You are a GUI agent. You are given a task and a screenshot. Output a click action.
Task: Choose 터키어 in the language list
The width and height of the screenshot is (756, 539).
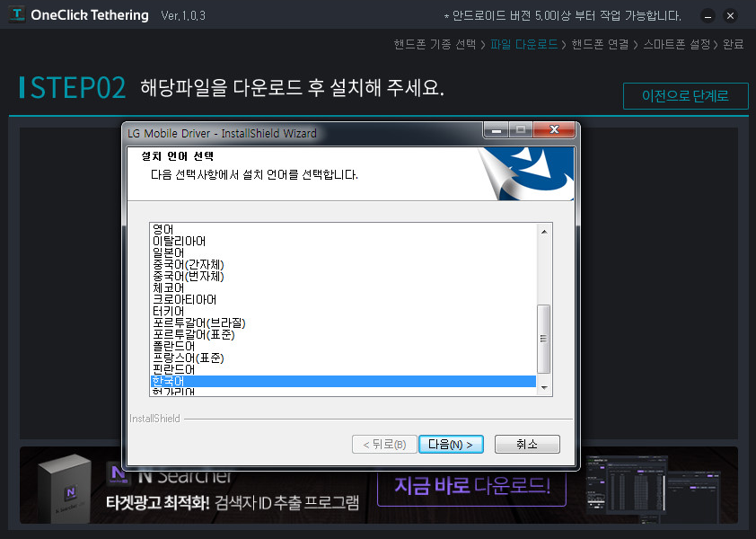click(x=343, y=311)
